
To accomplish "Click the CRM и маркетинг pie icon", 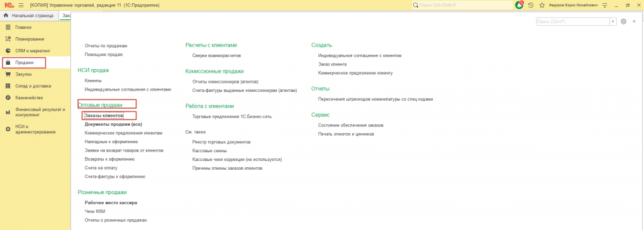I will (x=8, y=51).
